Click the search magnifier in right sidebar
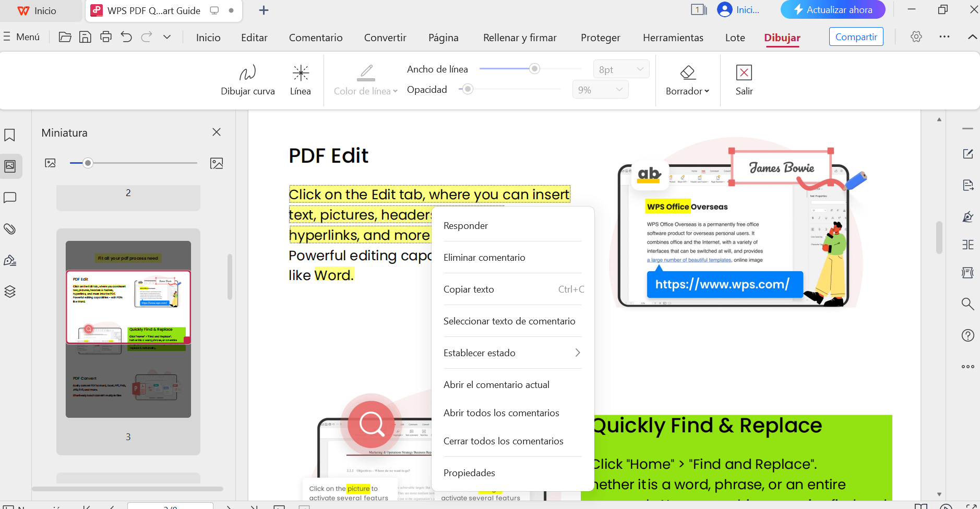This screenshot has width=980, height=509. pos(967,304)
